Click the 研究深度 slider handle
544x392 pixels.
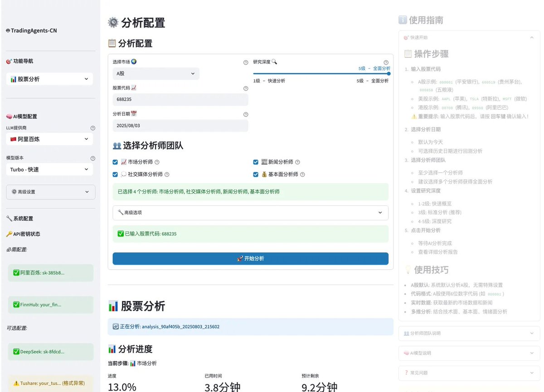click(x=389, y=73)
